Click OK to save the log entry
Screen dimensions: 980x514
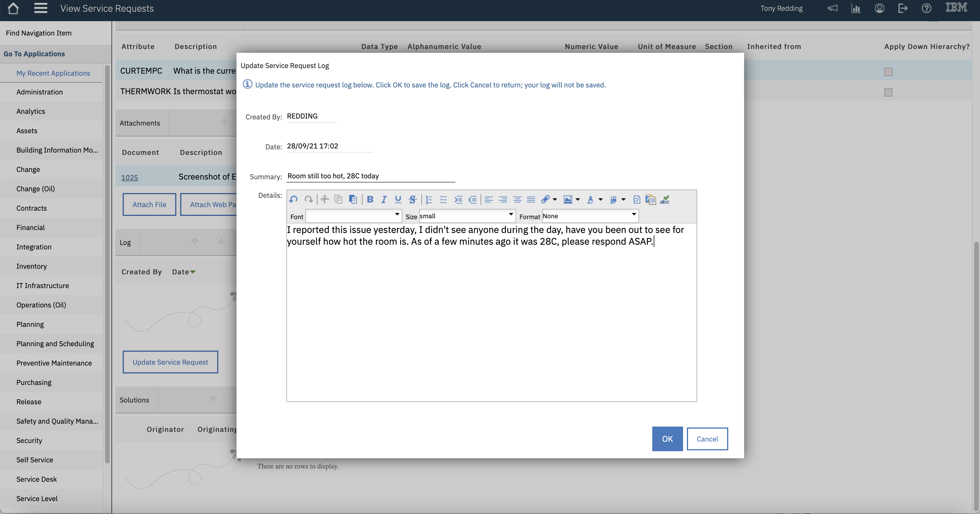point(667,439)
